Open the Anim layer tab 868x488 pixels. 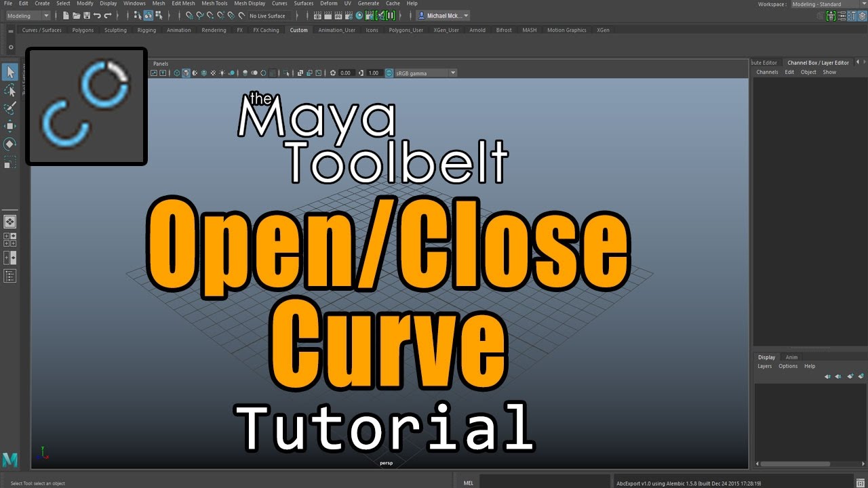click(791, 357)
